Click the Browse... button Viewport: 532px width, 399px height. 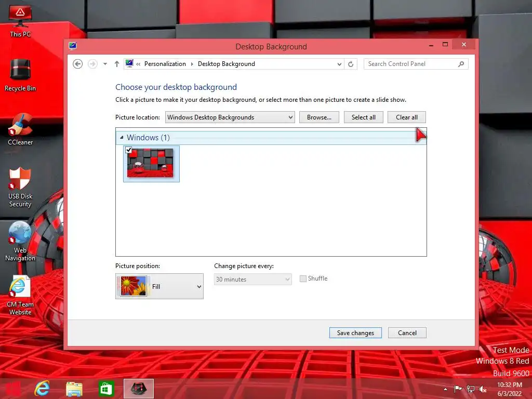point(319,117)
